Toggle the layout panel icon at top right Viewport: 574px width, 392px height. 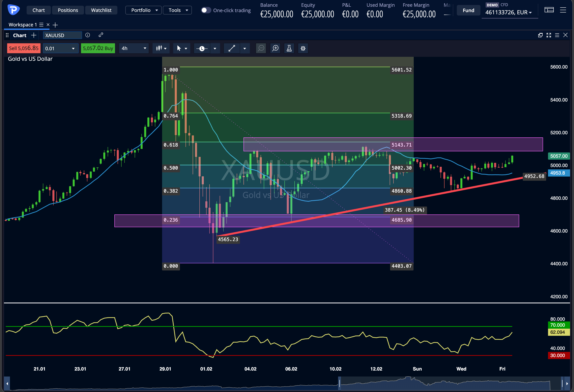549,10
